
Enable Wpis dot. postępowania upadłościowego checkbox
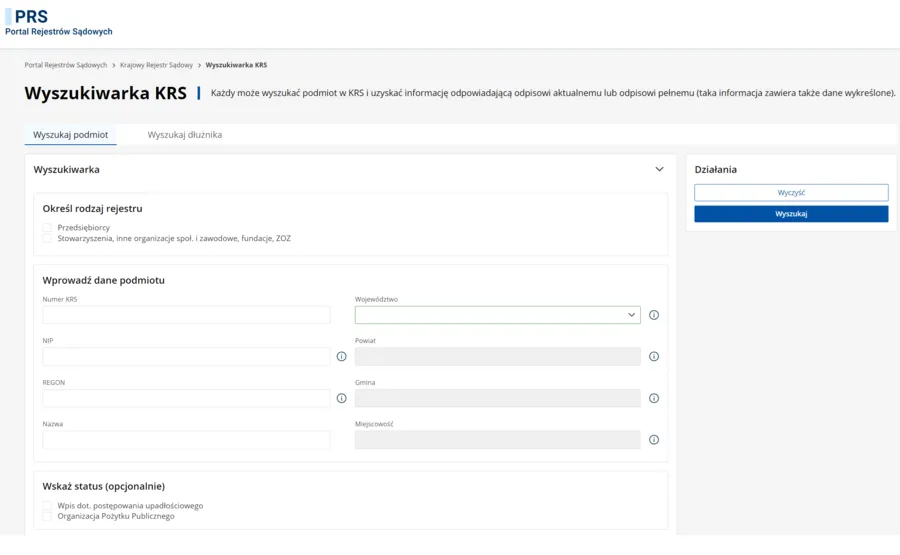click(x=47, y=506)
